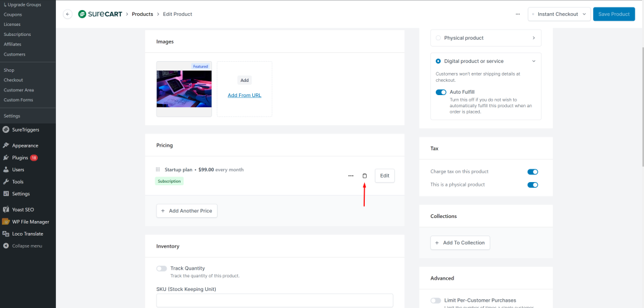Enable the Track Quantity switch
Viewport: 644px width, 308px height.
click(162, 268)
